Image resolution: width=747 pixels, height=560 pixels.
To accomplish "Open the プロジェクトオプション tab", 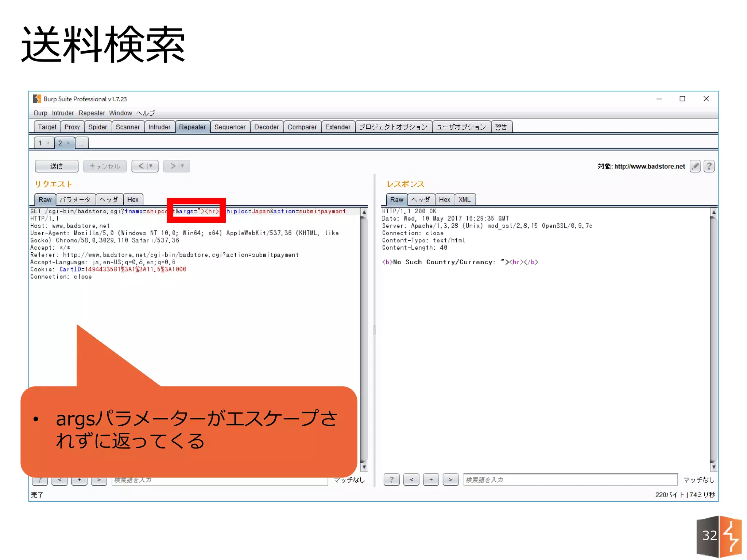I will tap(393, 127).
